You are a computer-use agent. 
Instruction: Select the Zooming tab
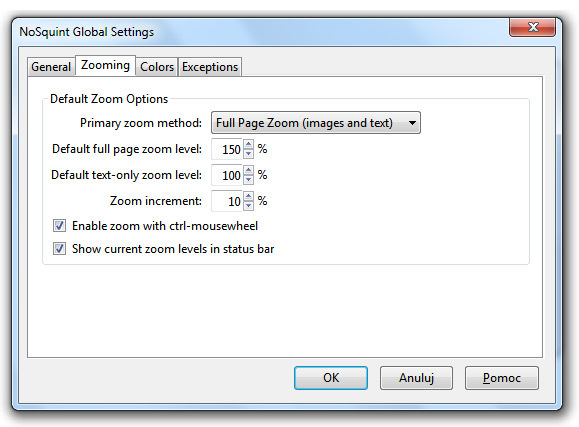coord(105,65)
